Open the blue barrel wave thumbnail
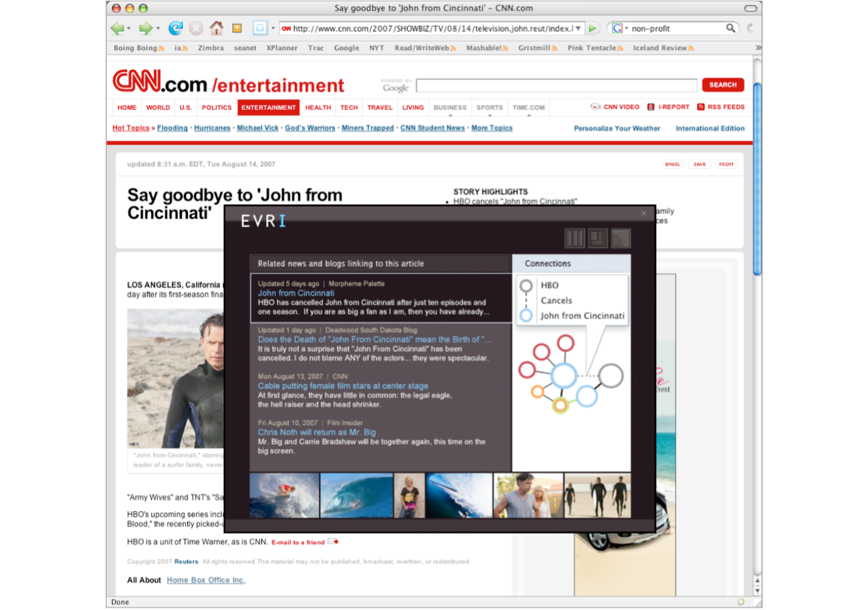The width and height of the screenshot is (868, 610). (x=357, y=495)
